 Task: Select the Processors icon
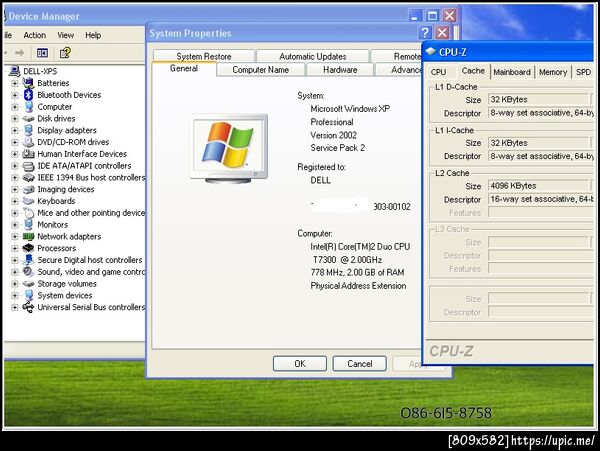pos(28,248)
